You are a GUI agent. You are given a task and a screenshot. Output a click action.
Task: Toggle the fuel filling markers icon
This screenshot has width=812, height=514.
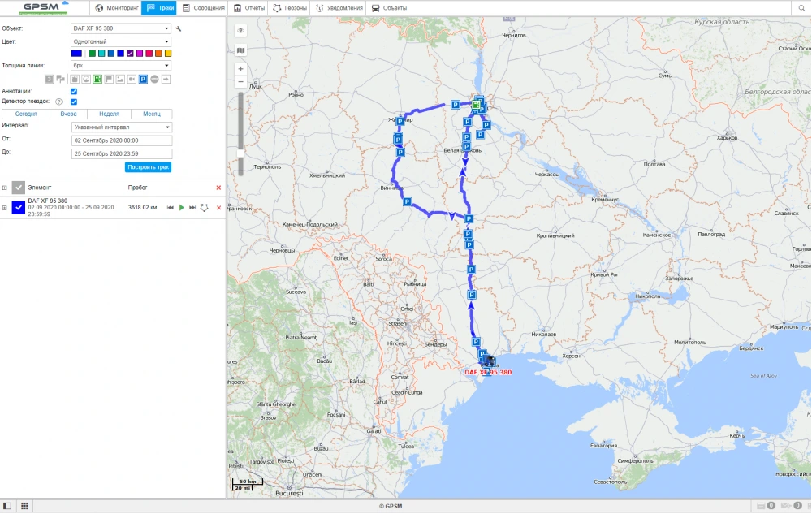coord(97,79)
